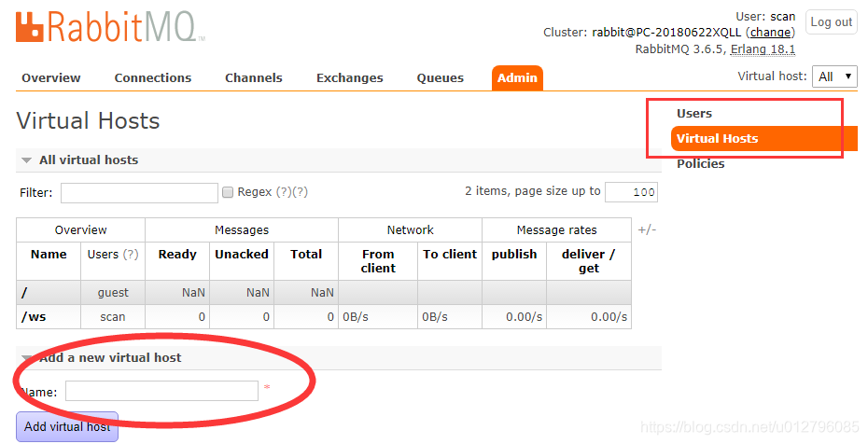Click the scan user cell
Viewport: 868px width, 444px height.
coord(113,317)
